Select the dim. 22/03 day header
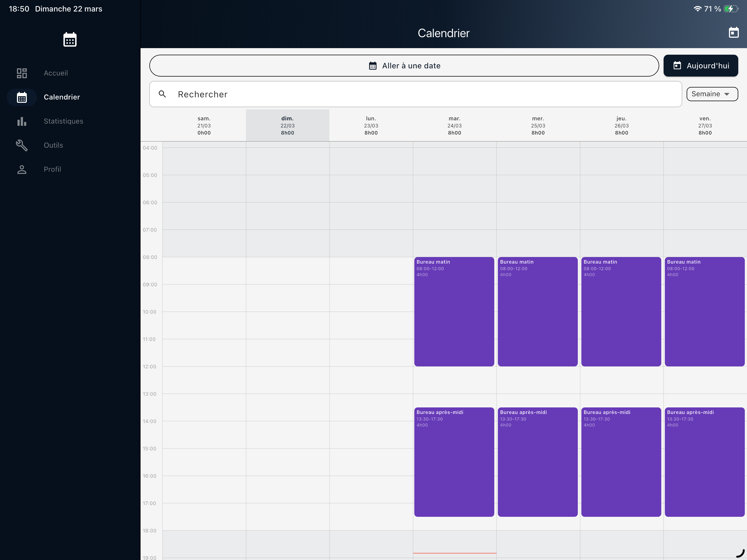Screen dimensions: 747x560 [x=287, y=125]
